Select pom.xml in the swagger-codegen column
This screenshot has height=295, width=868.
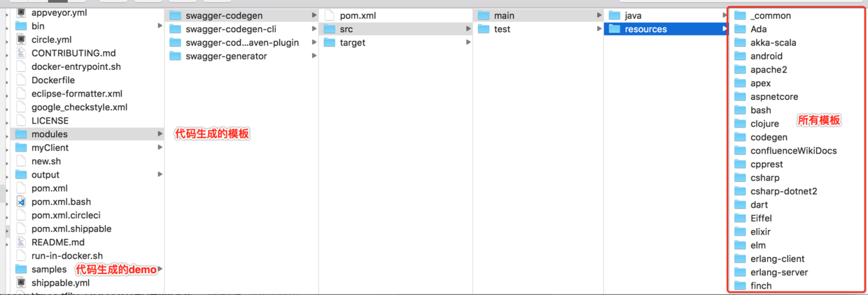coord(356,15)
